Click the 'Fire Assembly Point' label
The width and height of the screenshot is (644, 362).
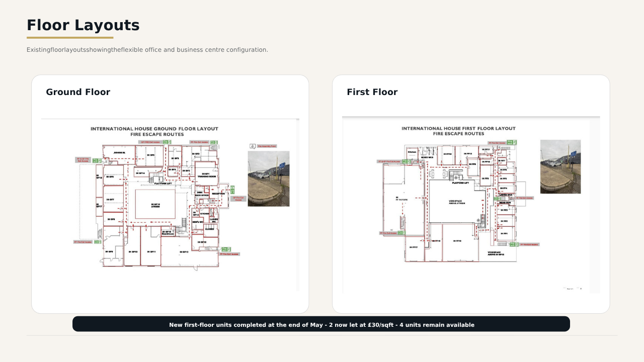[267, 146]
